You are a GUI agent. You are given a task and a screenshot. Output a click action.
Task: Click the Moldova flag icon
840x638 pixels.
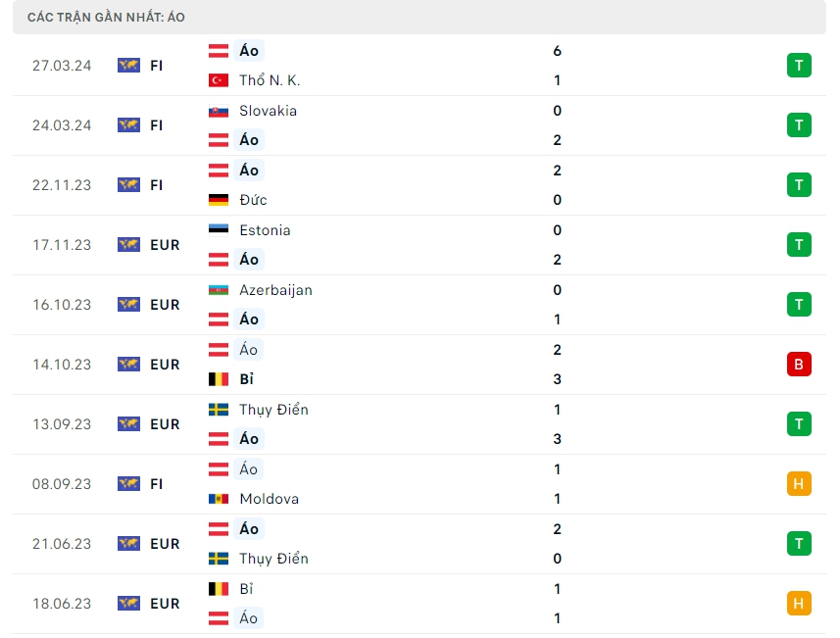219,499
